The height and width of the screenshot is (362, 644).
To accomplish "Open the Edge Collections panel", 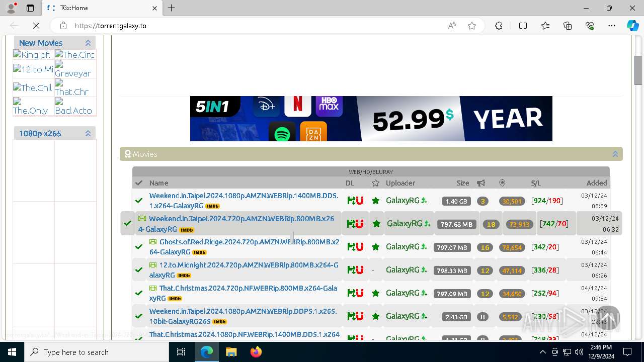I will [x=568, y=26].
